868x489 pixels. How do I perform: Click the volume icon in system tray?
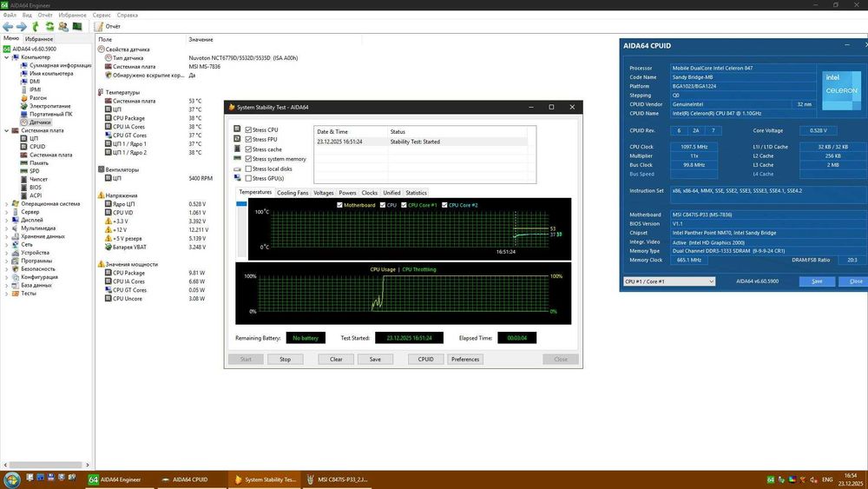point(814,479)
